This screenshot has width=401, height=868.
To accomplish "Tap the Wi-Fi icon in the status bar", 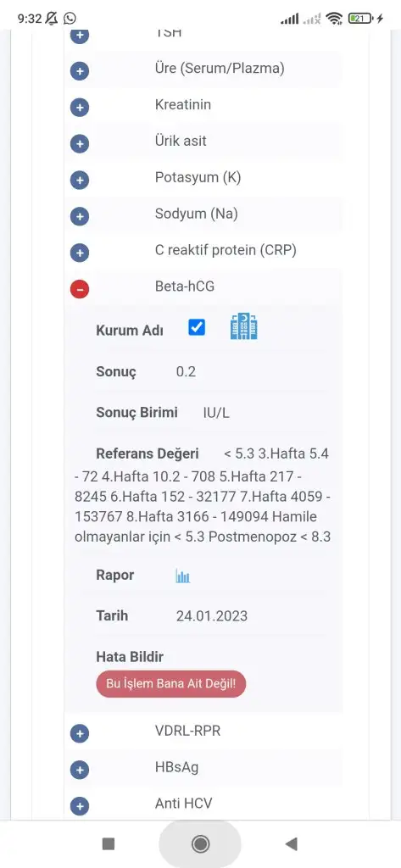I will click(334, 19).
